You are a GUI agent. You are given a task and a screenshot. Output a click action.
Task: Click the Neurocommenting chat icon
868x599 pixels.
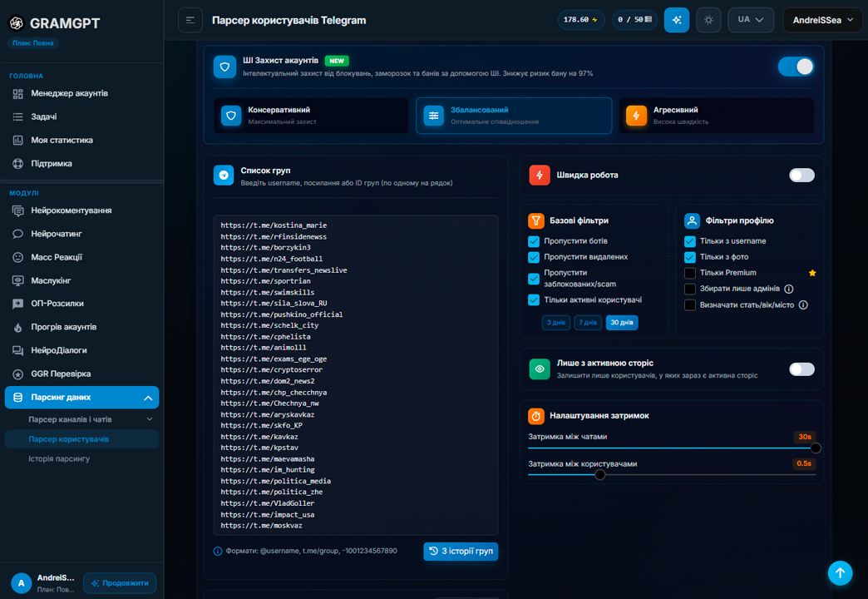click(x=17, y=210)
